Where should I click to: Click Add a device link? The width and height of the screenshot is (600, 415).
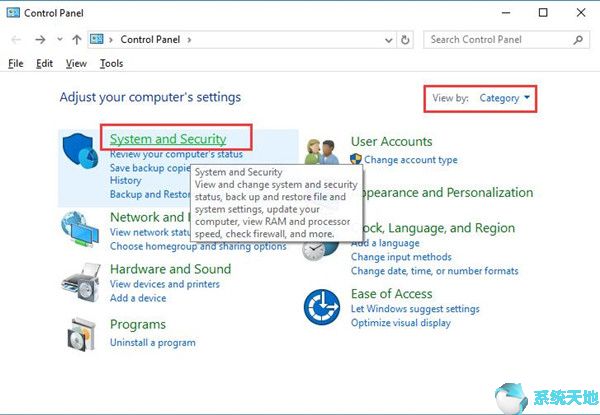[138, 298]
